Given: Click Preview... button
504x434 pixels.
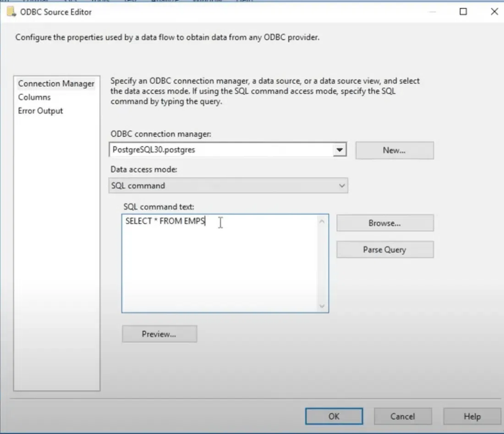Looking at the screenshot, I should (159, 334).
